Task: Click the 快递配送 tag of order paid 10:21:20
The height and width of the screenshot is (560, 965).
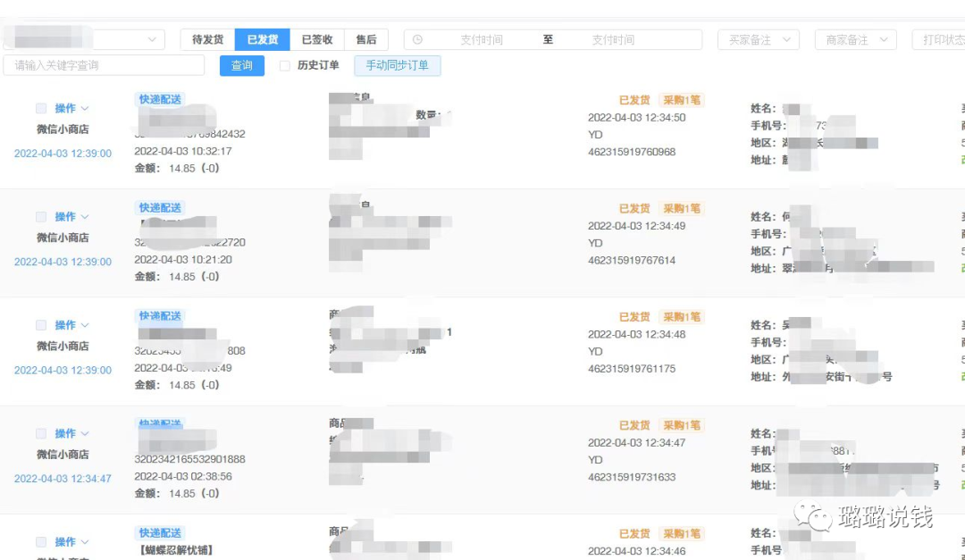Action: click(160, 207)
